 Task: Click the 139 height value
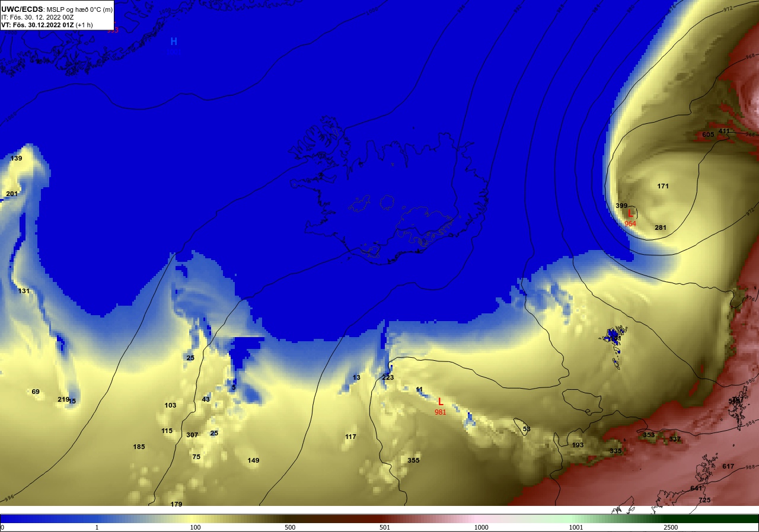click(16, 159)
